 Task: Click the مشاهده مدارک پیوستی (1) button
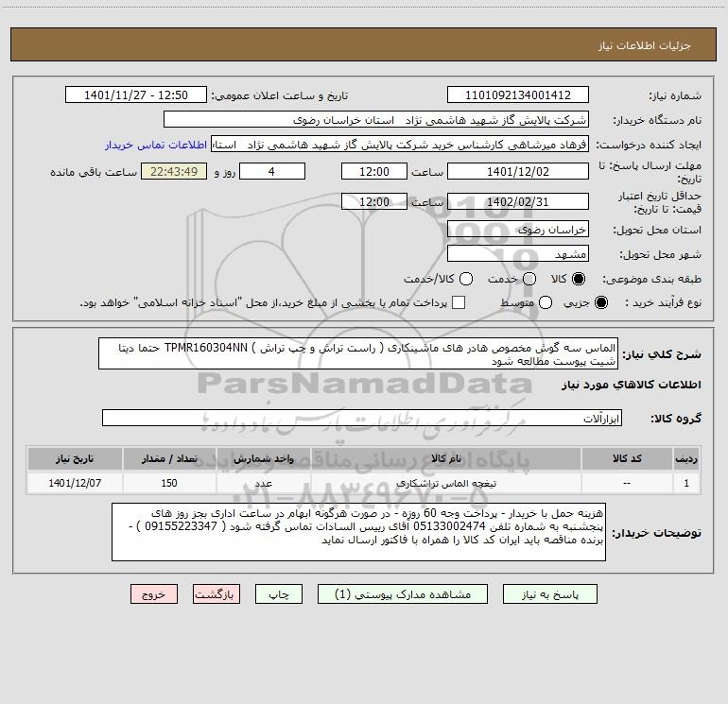tap(402, 594)
